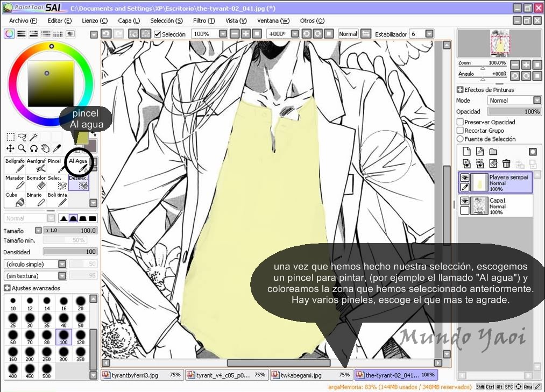Select the hand pan tool
Image resolution: width=545 pixels, height=392 pixels.
(45, 148)
